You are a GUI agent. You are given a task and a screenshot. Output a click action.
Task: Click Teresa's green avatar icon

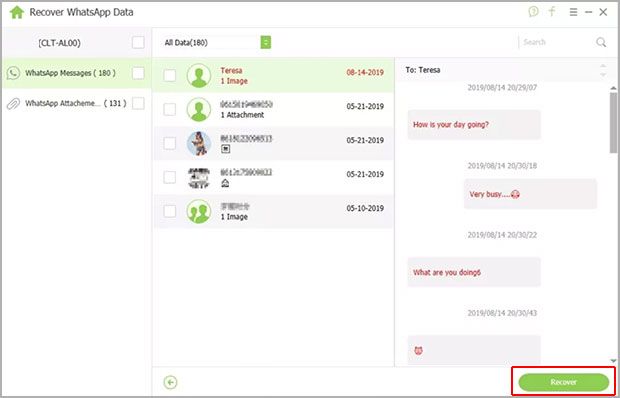198,75
